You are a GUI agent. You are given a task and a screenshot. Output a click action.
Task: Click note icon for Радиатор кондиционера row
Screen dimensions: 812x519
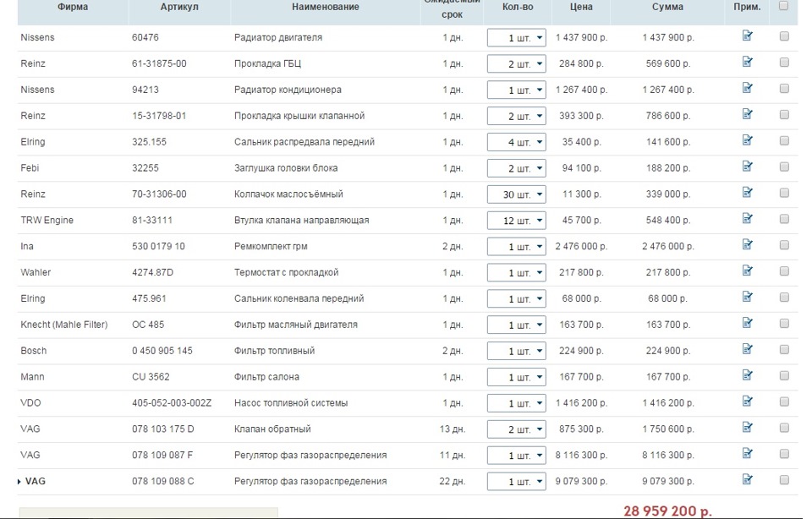(x=747, y=88)
